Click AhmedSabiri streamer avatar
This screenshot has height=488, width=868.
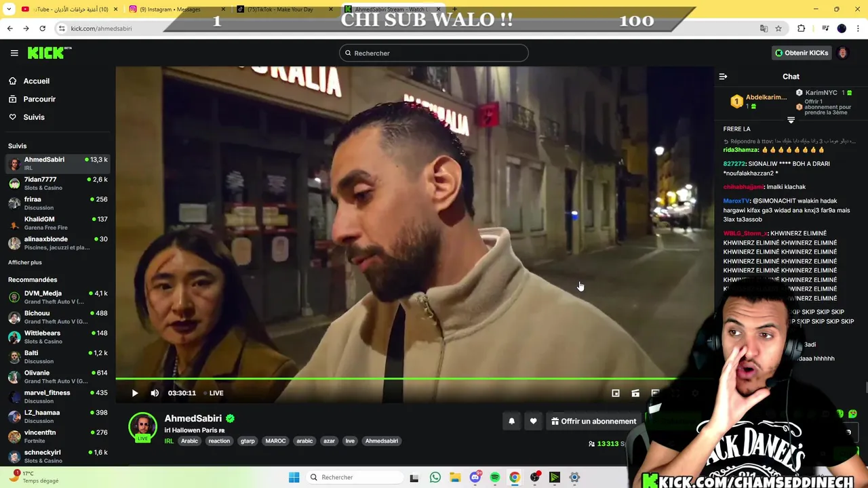point(143,426)
